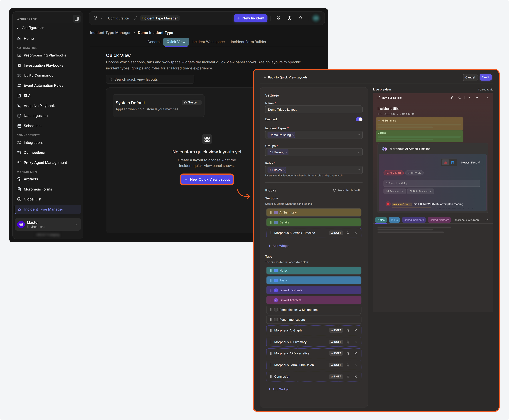Remove All Roles tag
This screenshot has width=509, height=420.
click(x=284, y=170)
